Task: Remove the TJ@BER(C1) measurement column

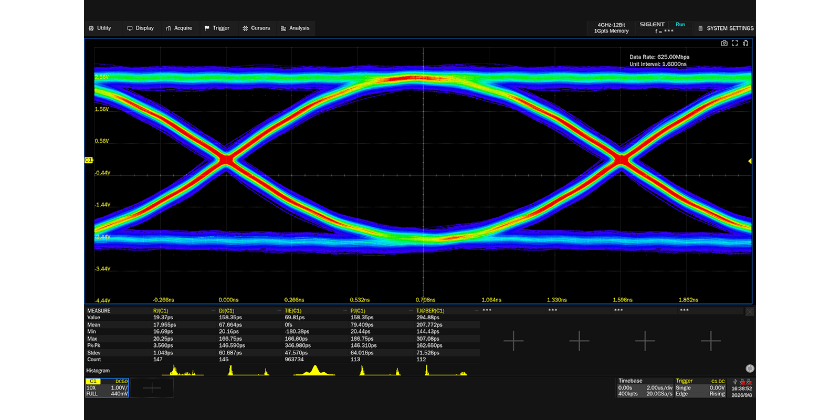Action: (x=476, y=310)
